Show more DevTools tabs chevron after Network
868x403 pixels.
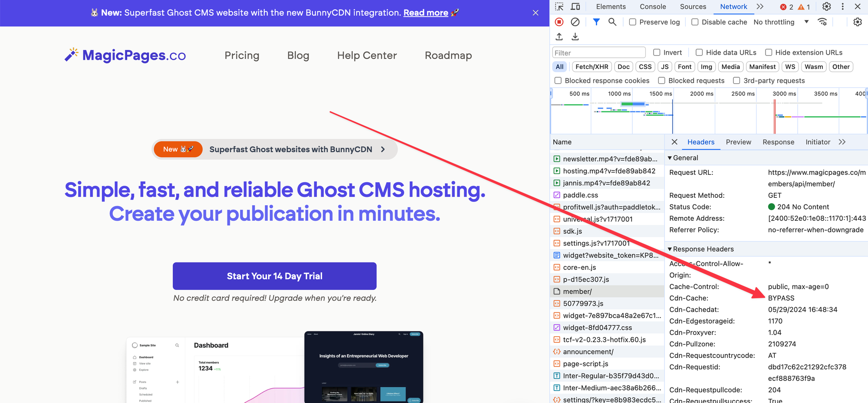pyautogui.click(x=760, y=7)
